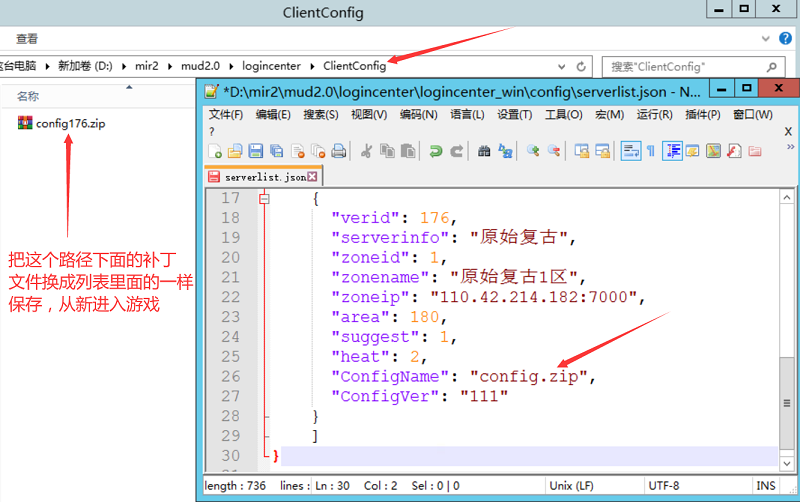Expand the Explorer ribbon chevron

pos(765,38)
